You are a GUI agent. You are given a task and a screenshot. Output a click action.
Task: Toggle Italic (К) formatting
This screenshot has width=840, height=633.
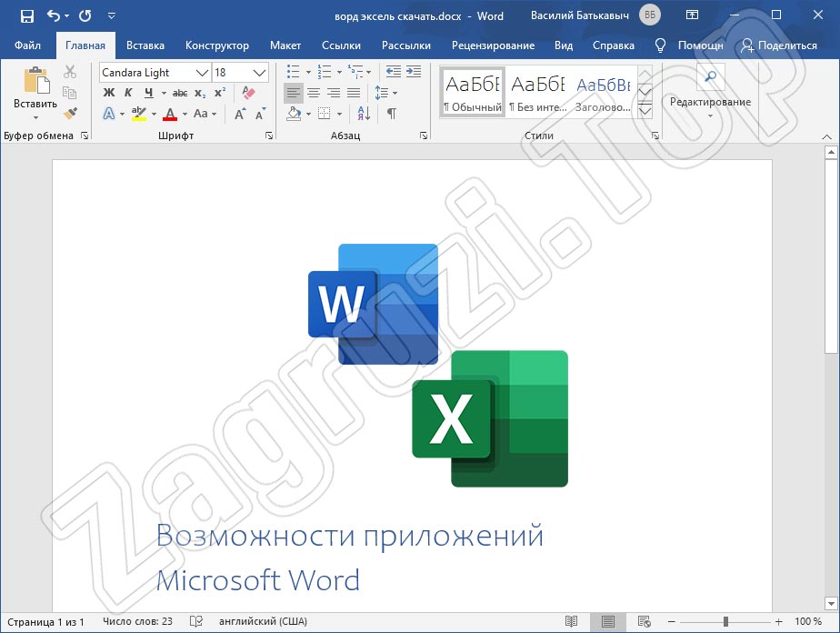pyautogui.click(x=128, y=93)
